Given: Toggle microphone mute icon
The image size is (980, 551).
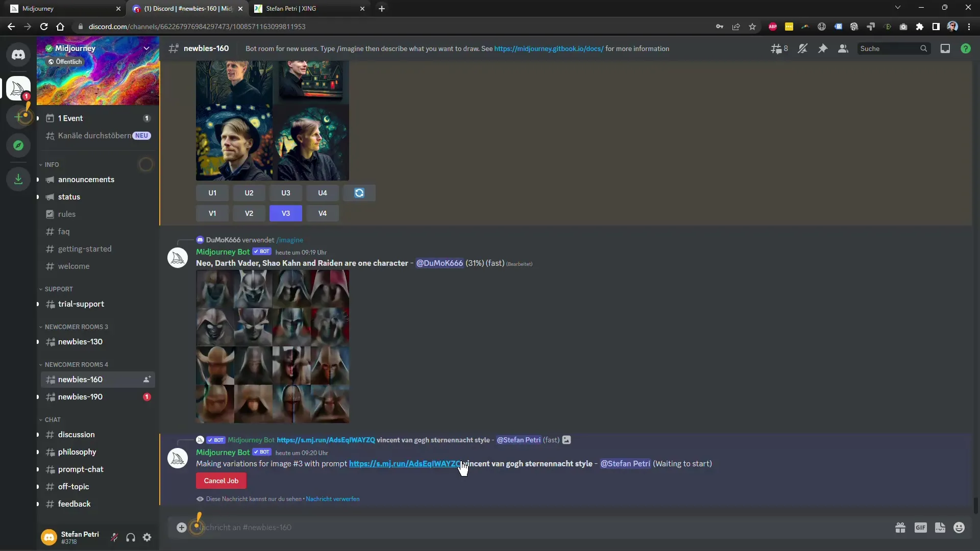Looking at the screenshot, I should [x=114, y=537].
